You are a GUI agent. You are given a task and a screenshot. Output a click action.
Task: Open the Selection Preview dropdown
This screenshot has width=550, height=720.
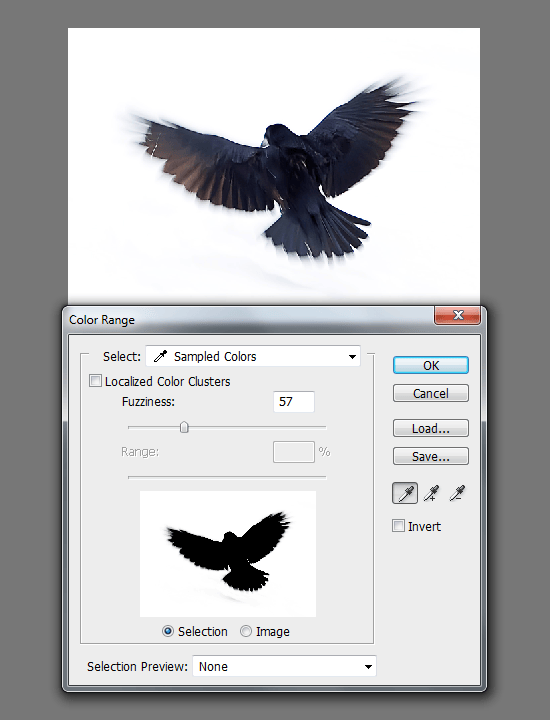coord(284,666)
